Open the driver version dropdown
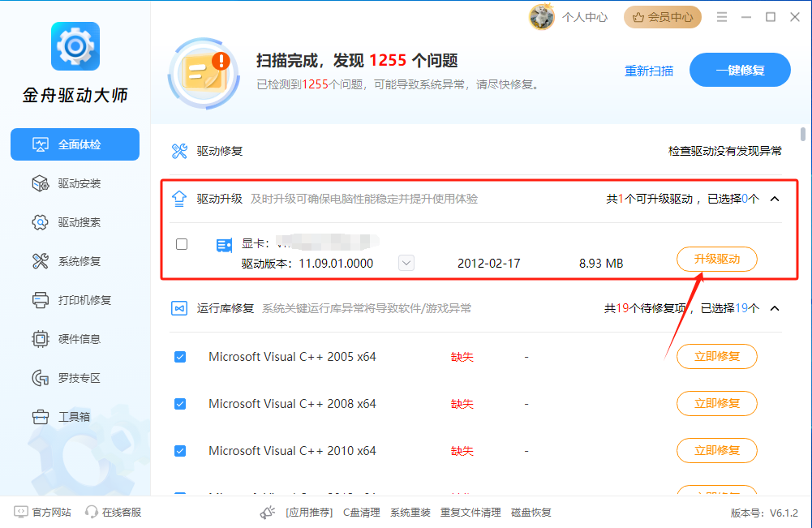Viewport: 812px width, 528px height. coord(406,263)
